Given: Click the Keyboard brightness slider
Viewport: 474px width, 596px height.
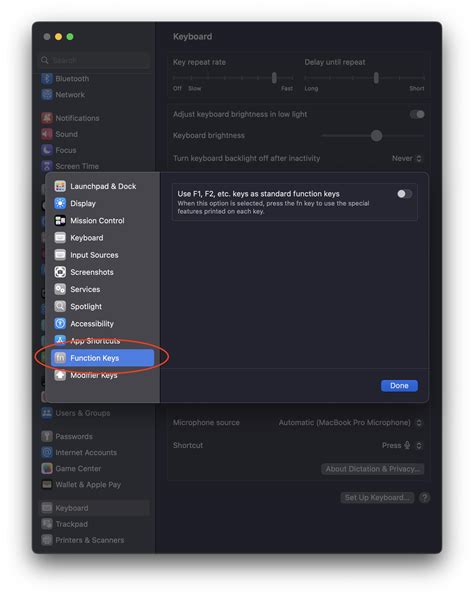Looking at the screenshot, I should pos(373,136).
